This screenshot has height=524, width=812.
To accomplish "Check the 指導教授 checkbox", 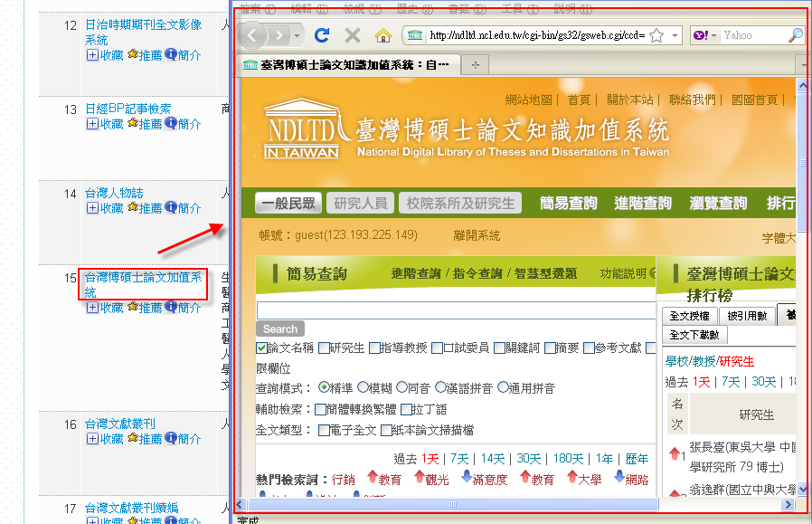I will tap(374, 348).
